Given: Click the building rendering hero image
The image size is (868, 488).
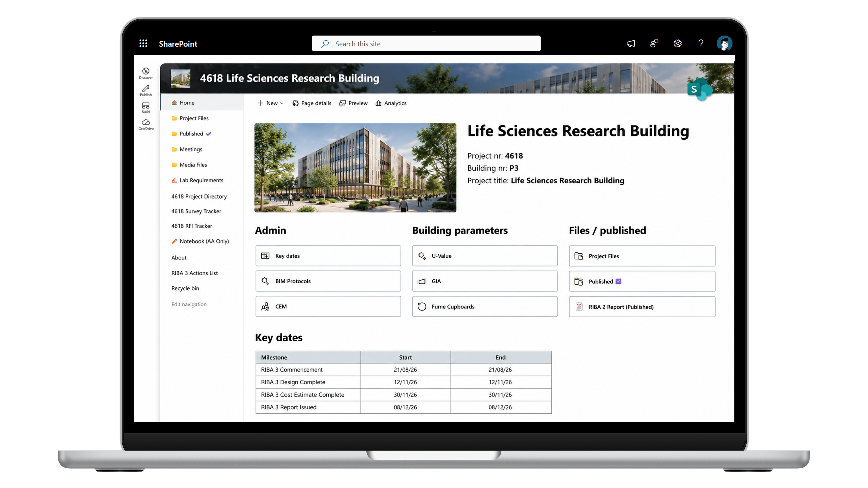Looking at the screenshot, I should click(x=355, y=168).
